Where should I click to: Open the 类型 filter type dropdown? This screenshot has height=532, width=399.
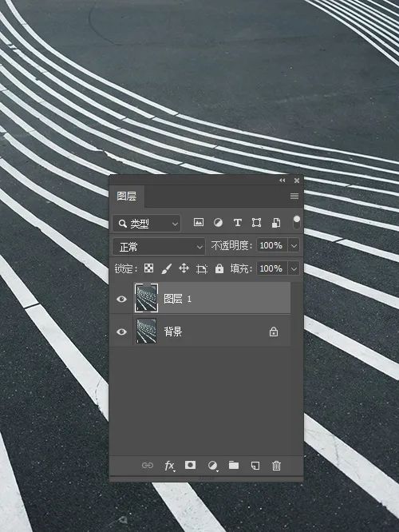(147, 224)
